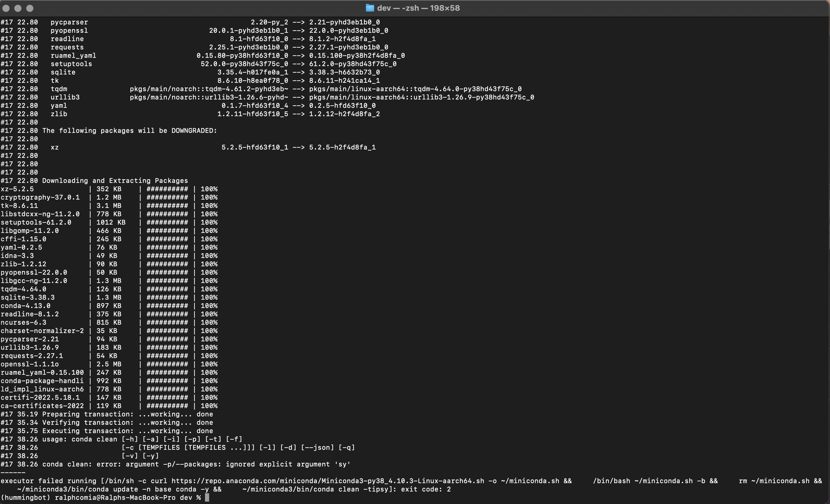Click the window title 'dev — -zsh — 198×58'
The width and height of the screenshot is (830, 504).
click(x=418, y=8)
